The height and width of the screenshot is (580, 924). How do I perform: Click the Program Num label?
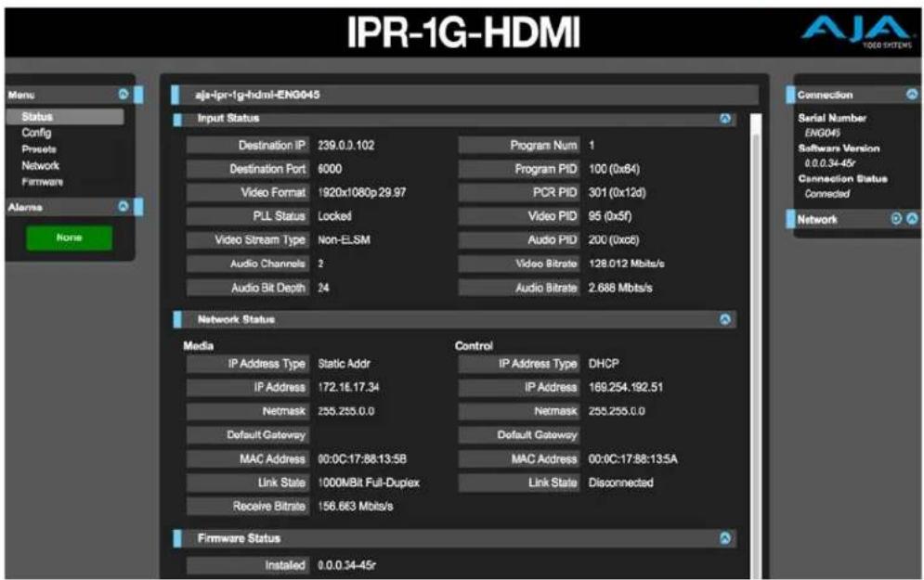tap(519, 146)
